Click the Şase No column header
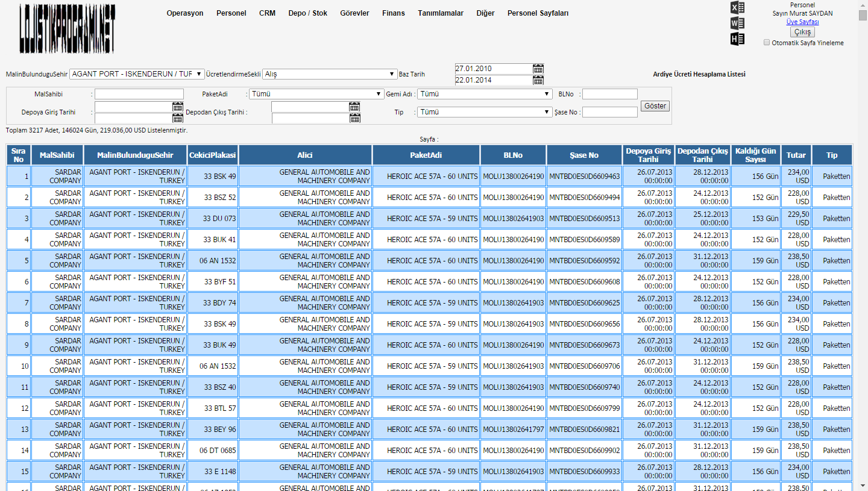The width and height of the screenshot is (868, 491). 584,155
